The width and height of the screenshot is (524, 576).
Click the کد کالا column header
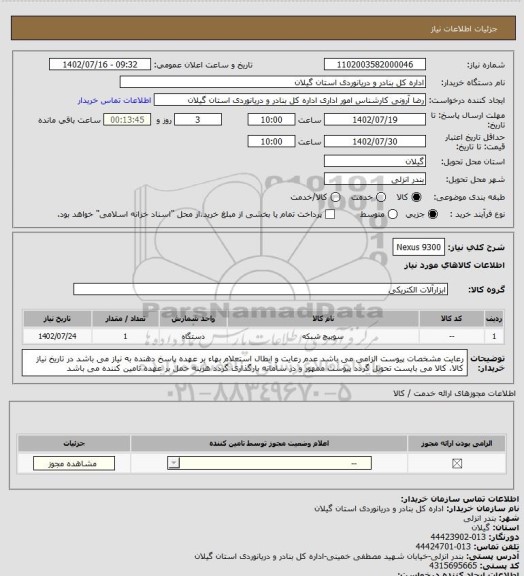[x=452, y=318]
